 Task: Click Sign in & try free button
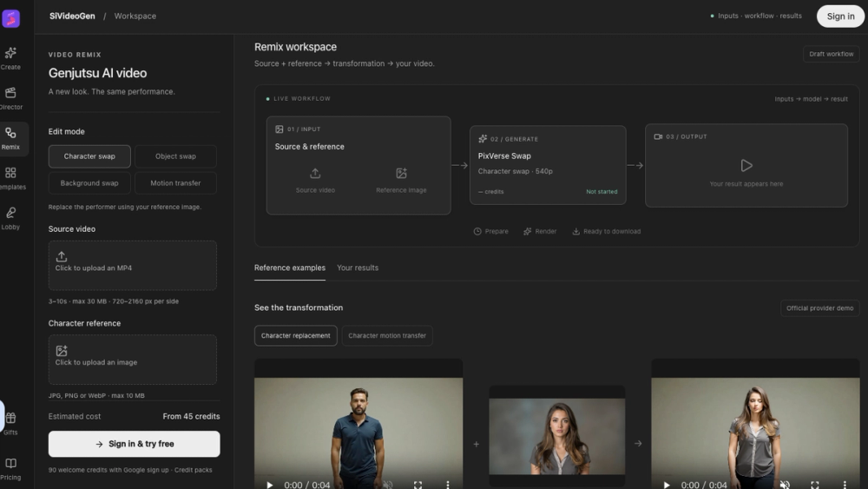[x=134, y=444]
